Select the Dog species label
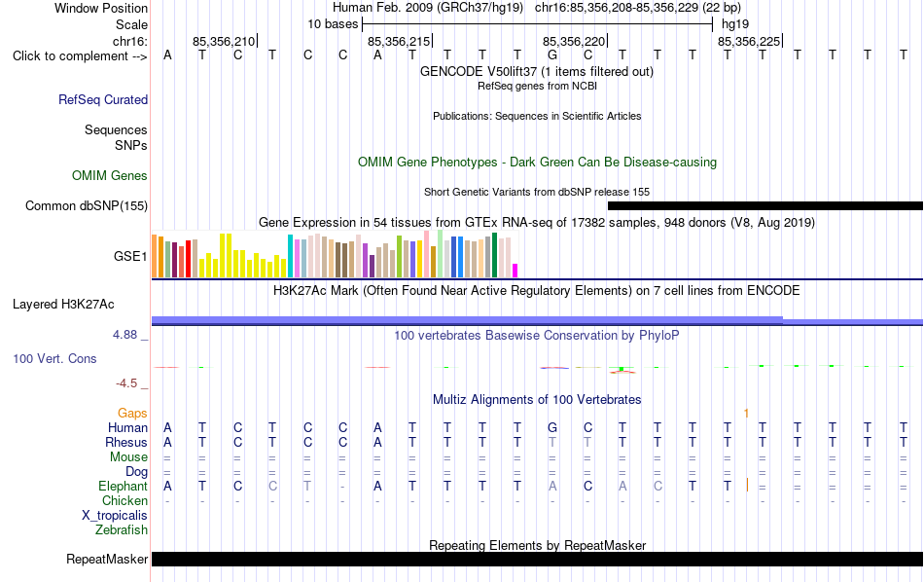The height and width of the screenshot is (582, 924). (x=136, y=472)
